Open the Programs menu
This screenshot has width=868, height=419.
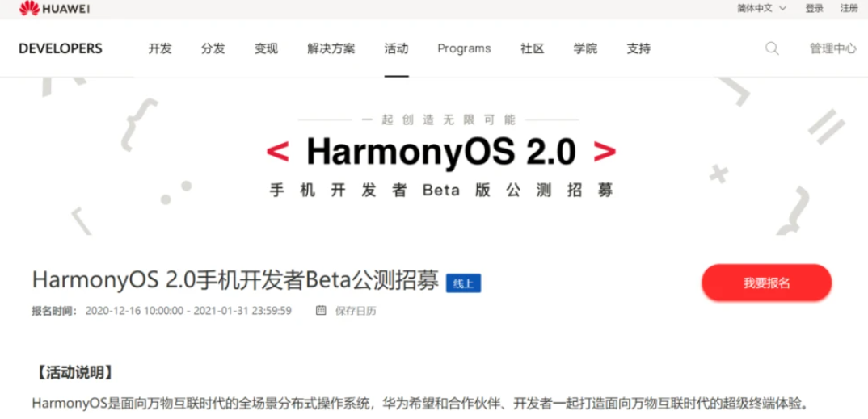464,48
